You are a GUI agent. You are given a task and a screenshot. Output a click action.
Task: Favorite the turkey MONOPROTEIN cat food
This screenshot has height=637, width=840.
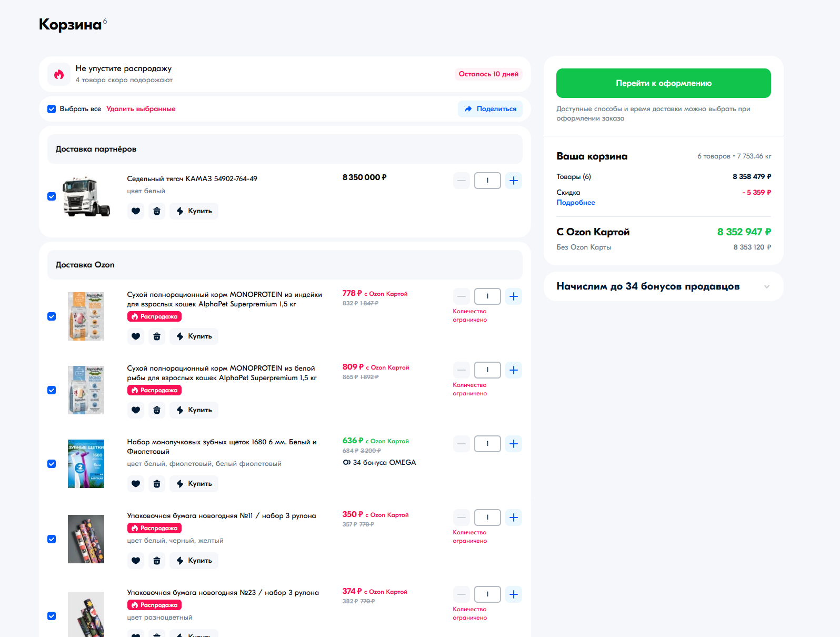pyautogui.click(x=136, y=336)
